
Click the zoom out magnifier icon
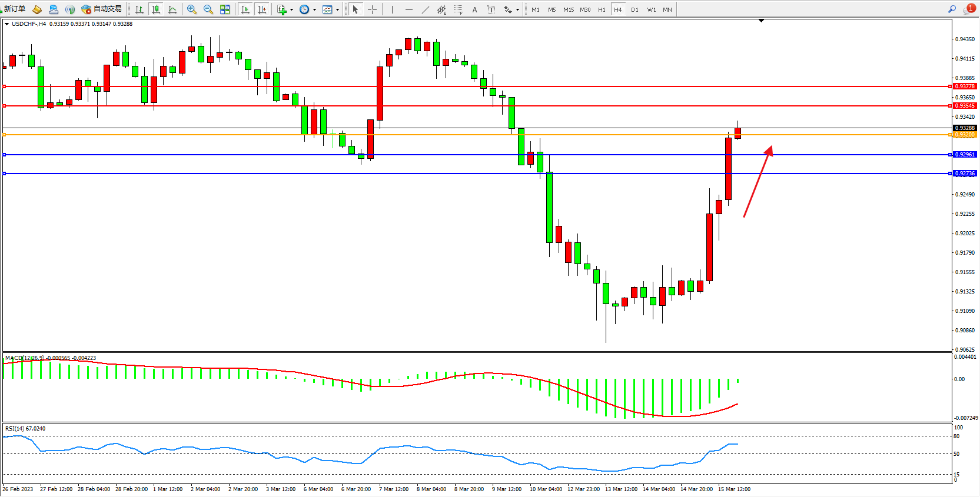tap(208, 9)
